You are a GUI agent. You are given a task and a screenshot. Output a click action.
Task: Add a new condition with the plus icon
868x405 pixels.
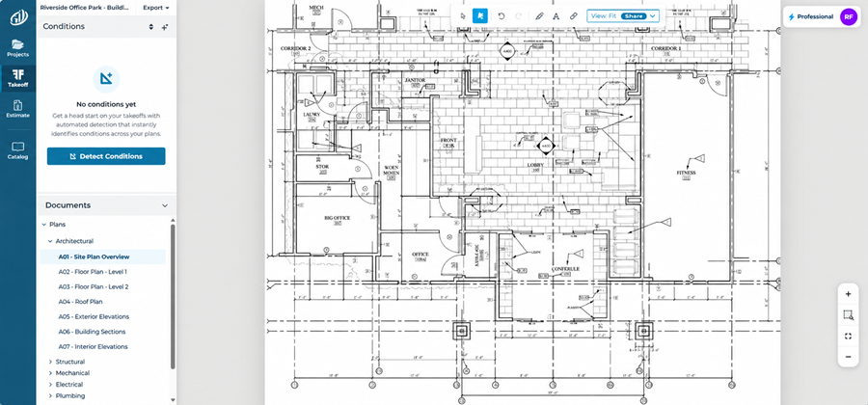tap(164, 27)
